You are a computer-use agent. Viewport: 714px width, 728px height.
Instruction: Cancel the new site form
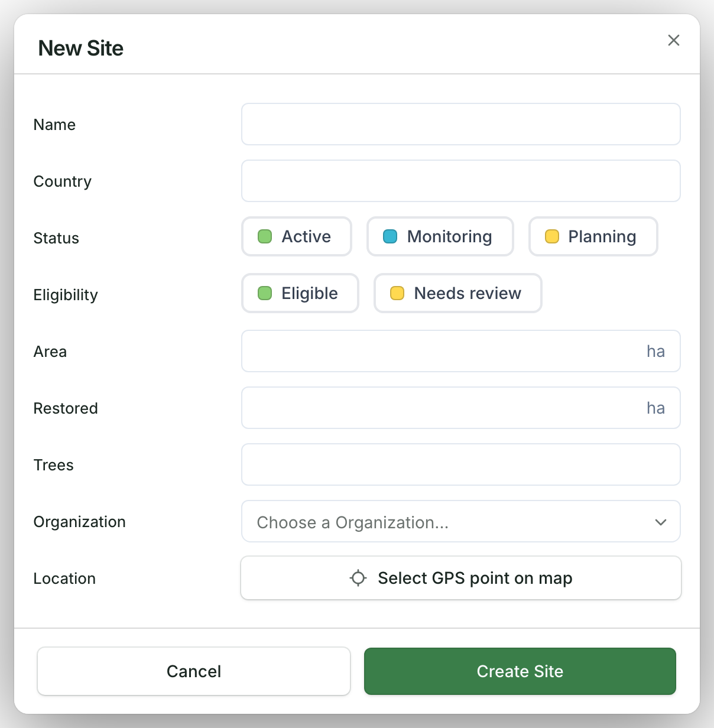[x=194, y=671]
